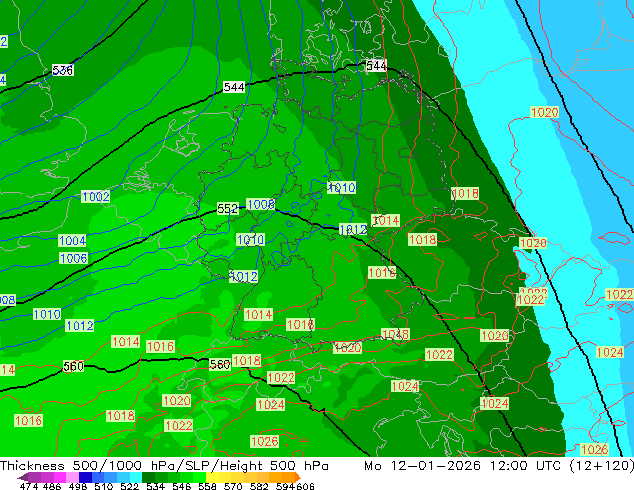Click the dark navy blue legend swatch
This screenshot has height=490, width=634.
pyautogui.click(x=85, y=477)
